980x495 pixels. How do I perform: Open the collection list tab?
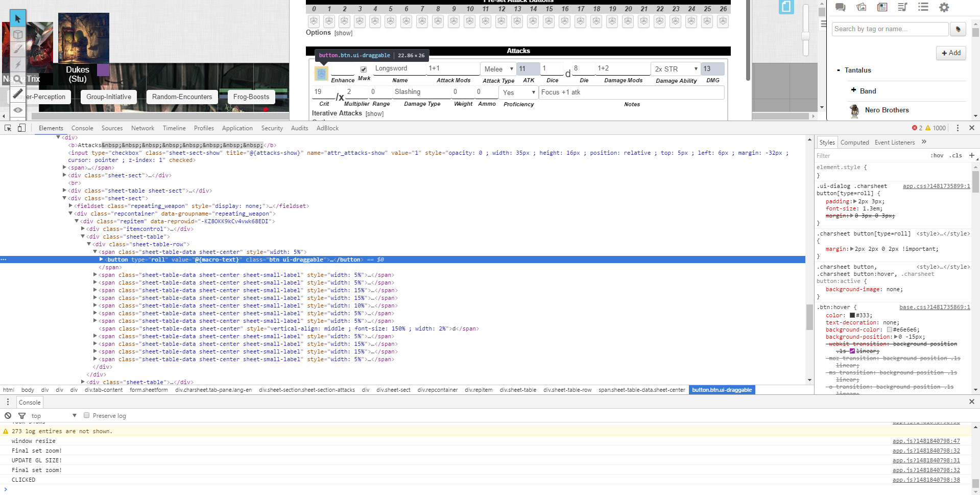(x=923, y=7)
